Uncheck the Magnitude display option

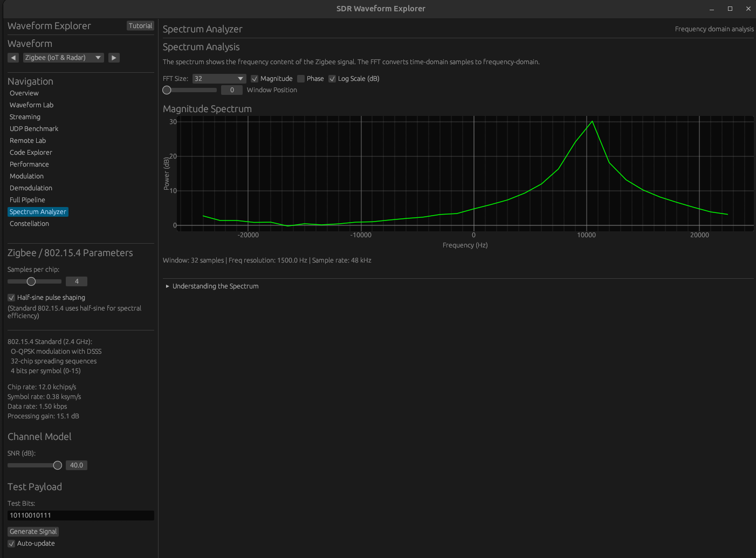(254, 78)
